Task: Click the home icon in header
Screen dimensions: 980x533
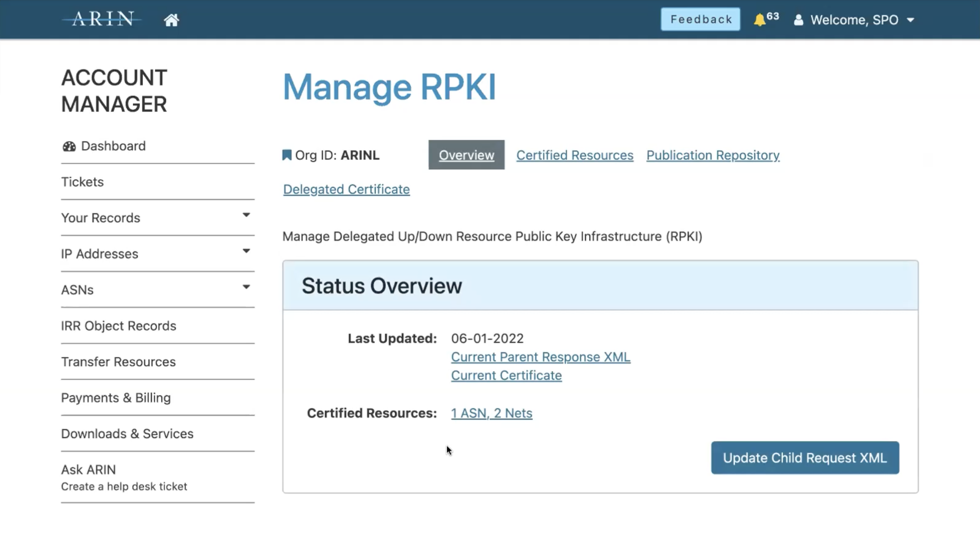Action: pos(171,20)
